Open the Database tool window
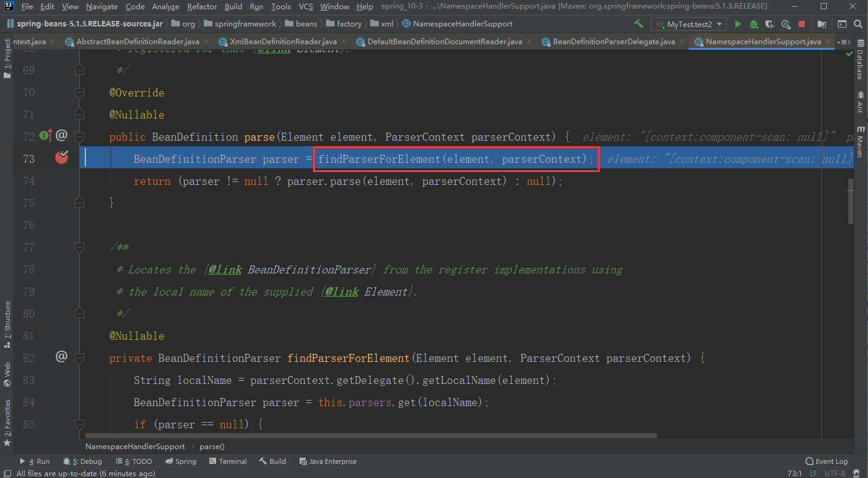This screenshot has height=478, width=868. click(x=859, y=61)
